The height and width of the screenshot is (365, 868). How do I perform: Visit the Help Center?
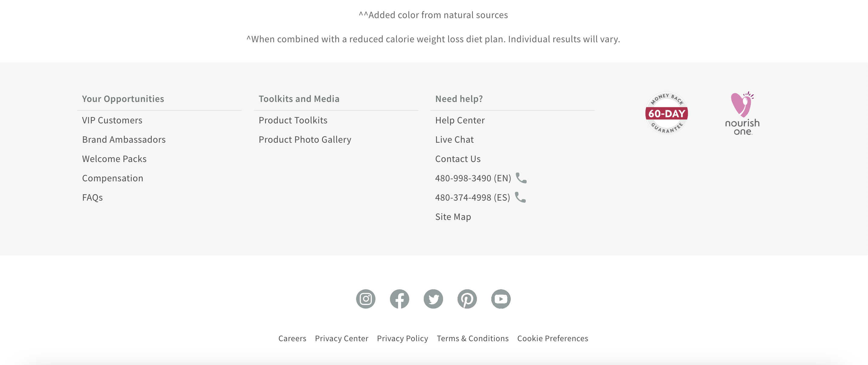click(x=460, y=120)
